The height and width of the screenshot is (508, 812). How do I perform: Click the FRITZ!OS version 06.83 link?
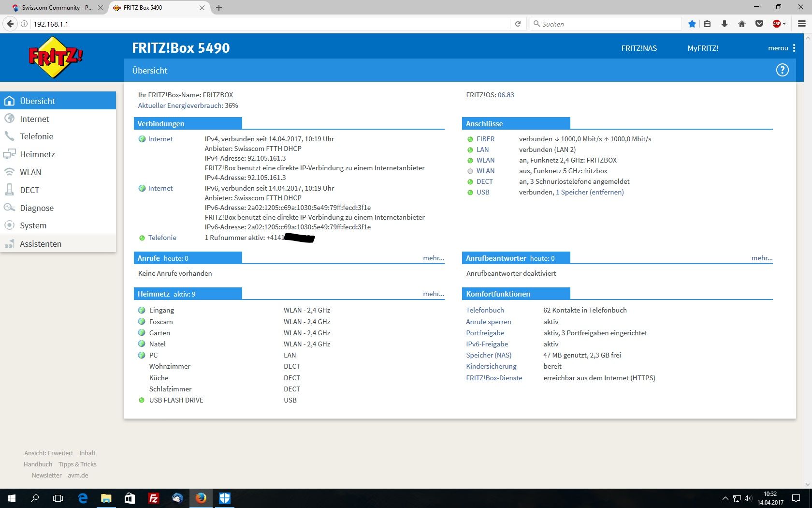pyautogui.click(x=506, y=95)
